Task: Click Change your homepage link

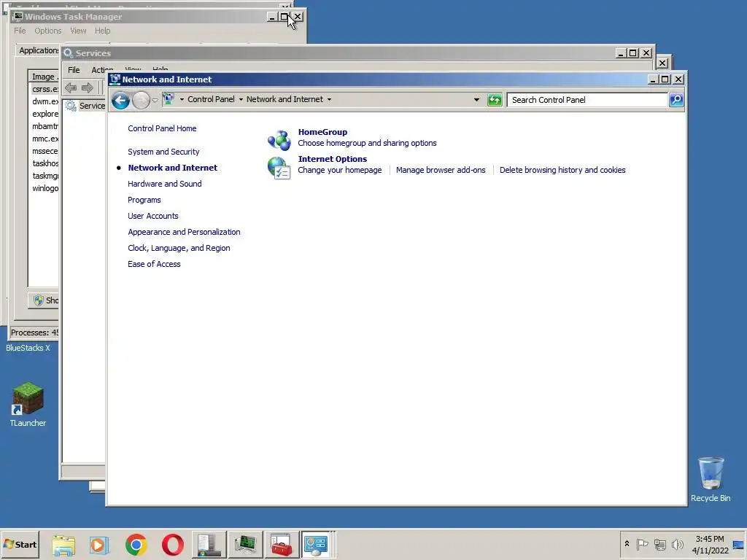Action: (x=340, y=170)
